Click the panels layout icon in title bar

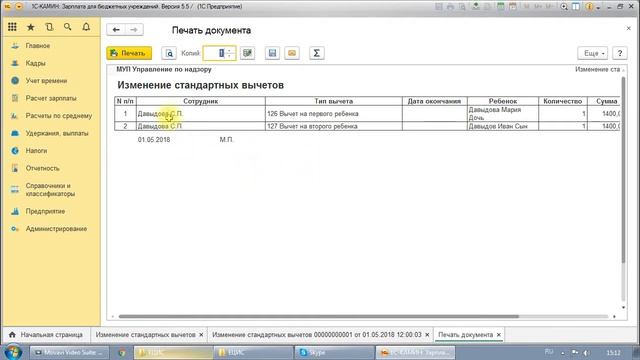[x=576, y=7]
